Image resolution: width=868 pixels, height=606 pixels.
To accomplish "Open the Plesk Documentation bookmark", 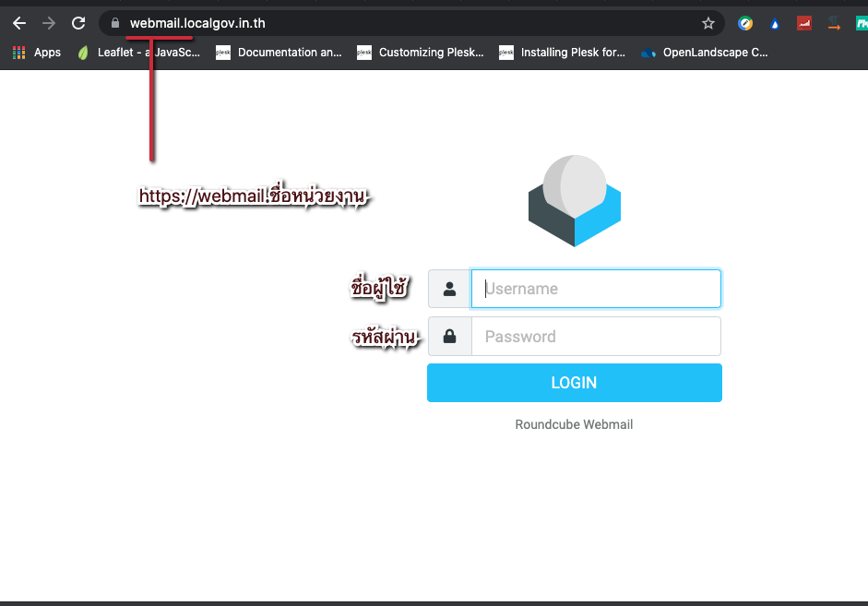I will tap(279, 53).
